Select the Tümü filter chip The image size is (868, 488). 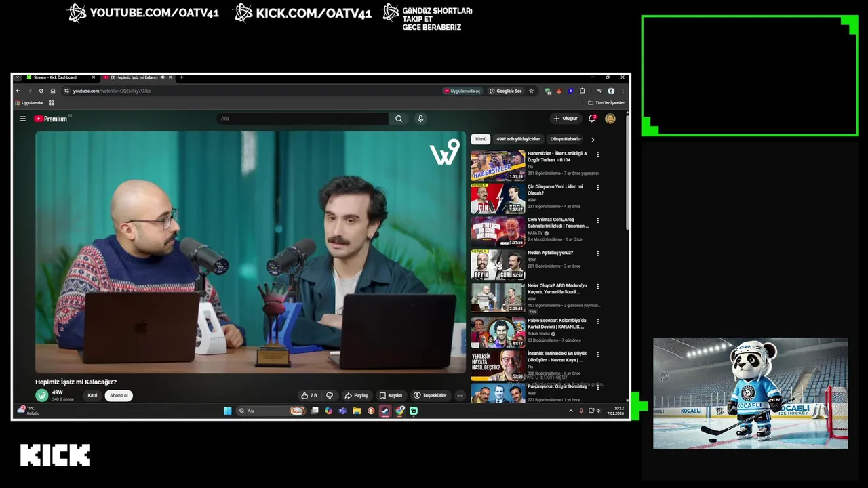[480, 139]
